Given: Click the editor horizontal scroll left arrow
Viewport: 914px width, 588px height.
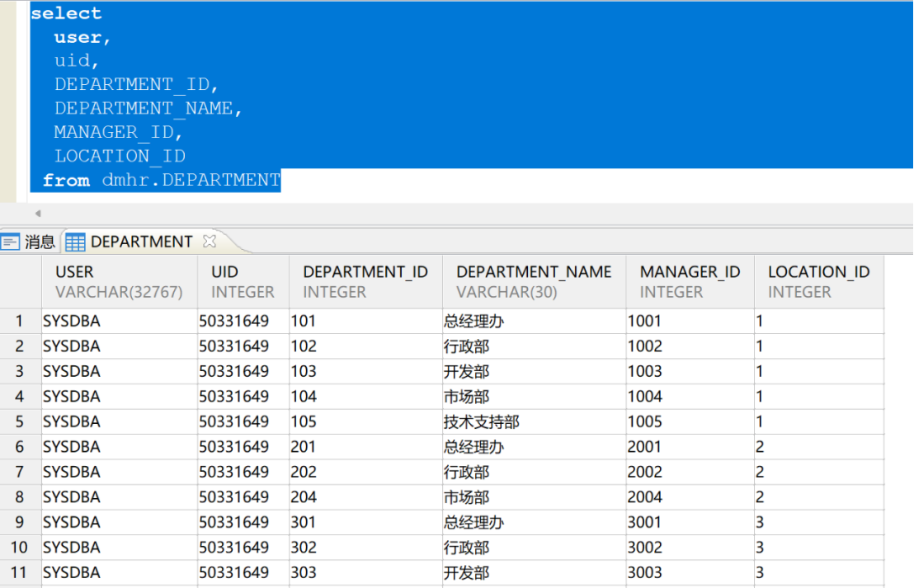Looking at the screenshot, I should (38, 214).
